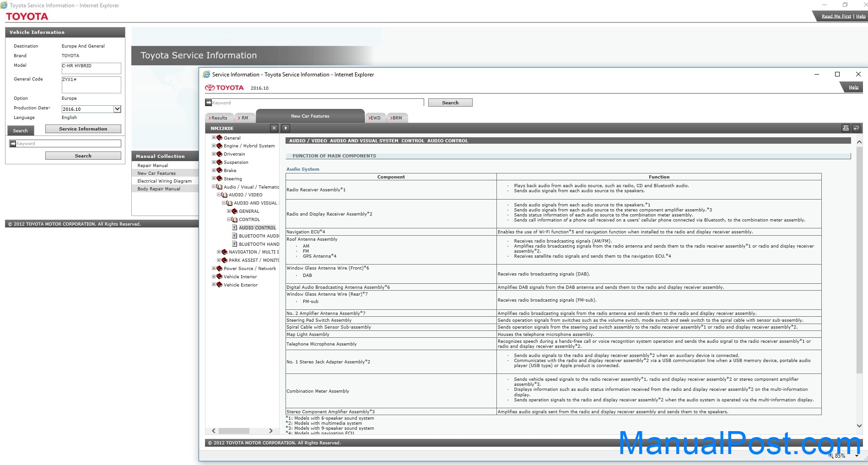Click the zoom magnifier icon in the status bar
Screen dimensions: 868x465
[x=831, y=456]
